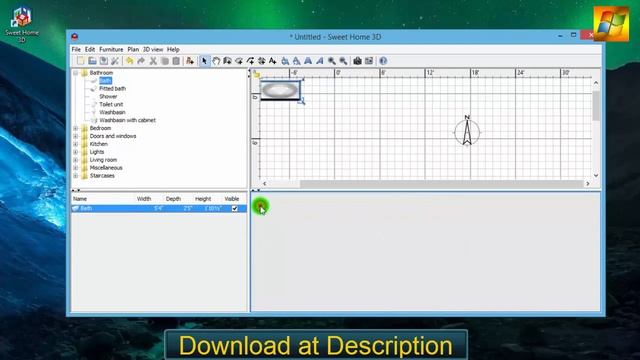
Task: Activate the Pan hand tool
Action: (216, 61)
